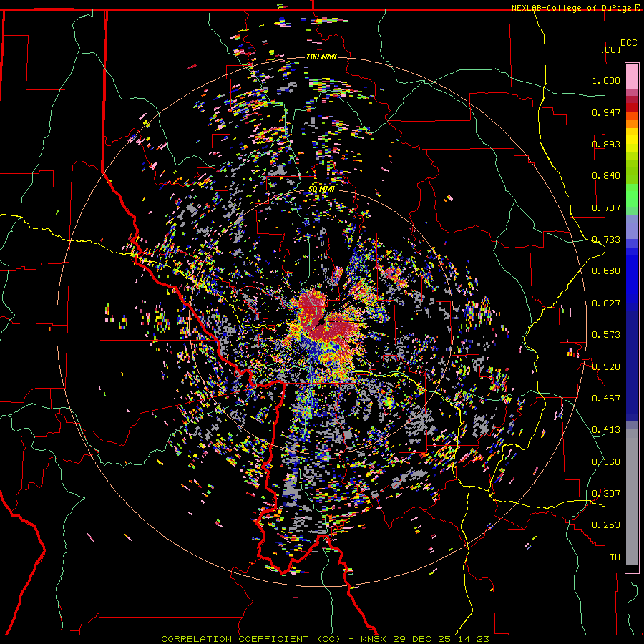Click the black radar site marker at center
Viewport: 644px width, 644px height.
(321, 321)
